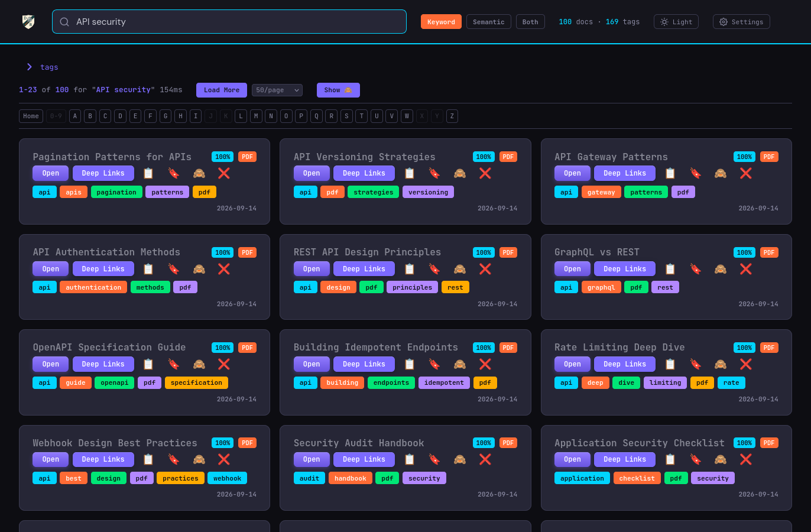Delete API Gateway Patterns with red X

point(746,173)
